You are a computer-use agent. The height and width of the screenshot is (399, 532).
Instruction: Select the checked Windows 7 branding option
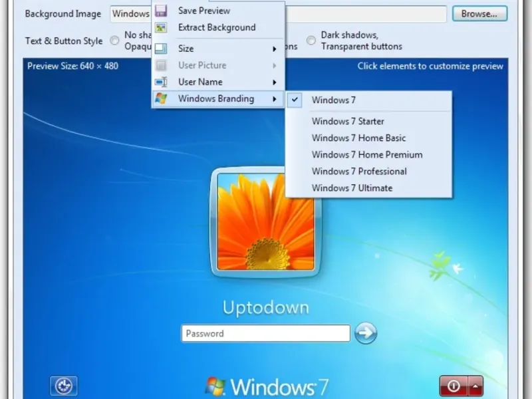coord(369,100)
